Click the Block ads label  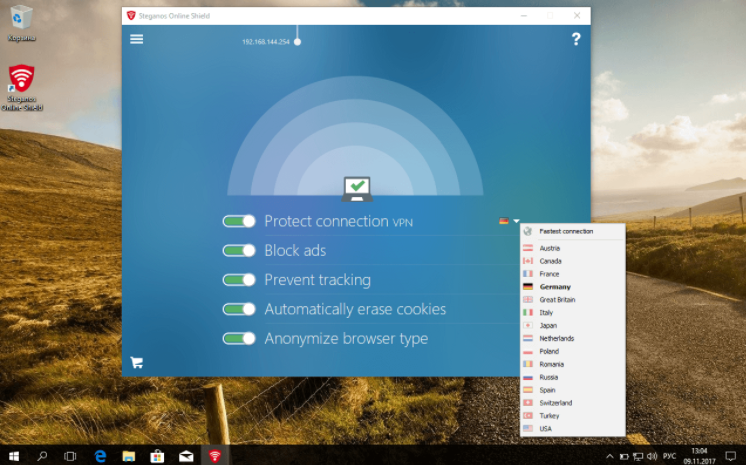(295, 250)
